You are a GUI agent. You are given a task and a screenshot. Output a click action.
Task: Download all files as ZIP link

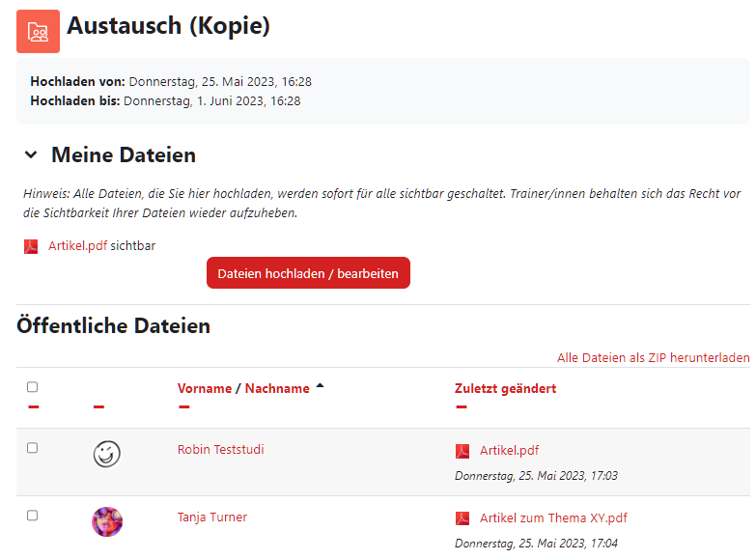[x=654, y=357]
